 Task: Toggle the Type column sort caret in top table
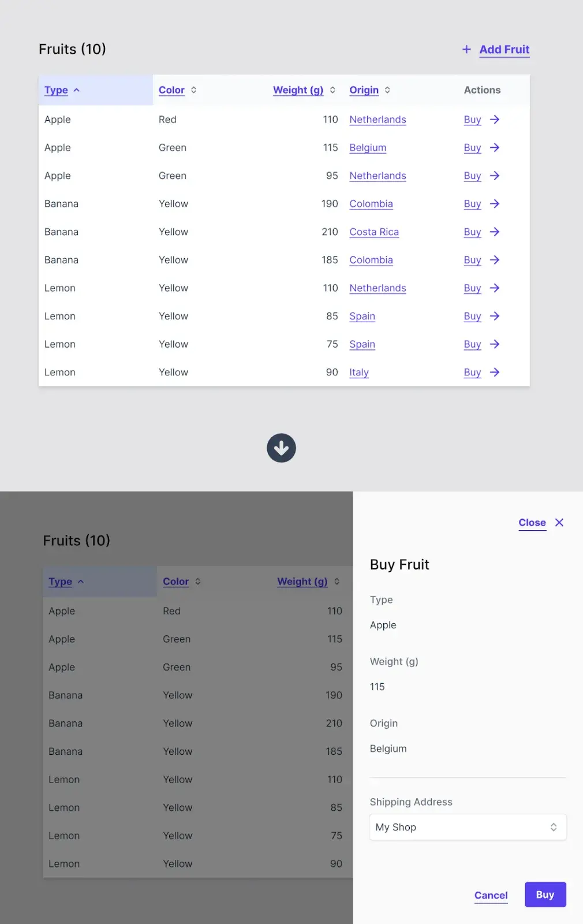pos(77,90)
